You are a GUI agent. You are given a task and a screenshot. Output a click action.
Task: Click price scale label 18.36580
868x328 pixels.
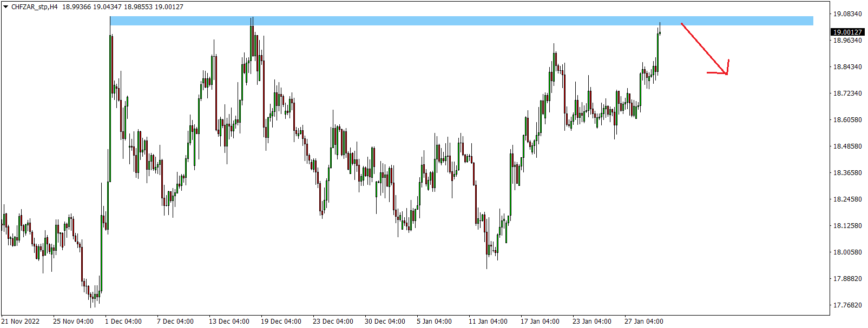(x=847, y=173)
